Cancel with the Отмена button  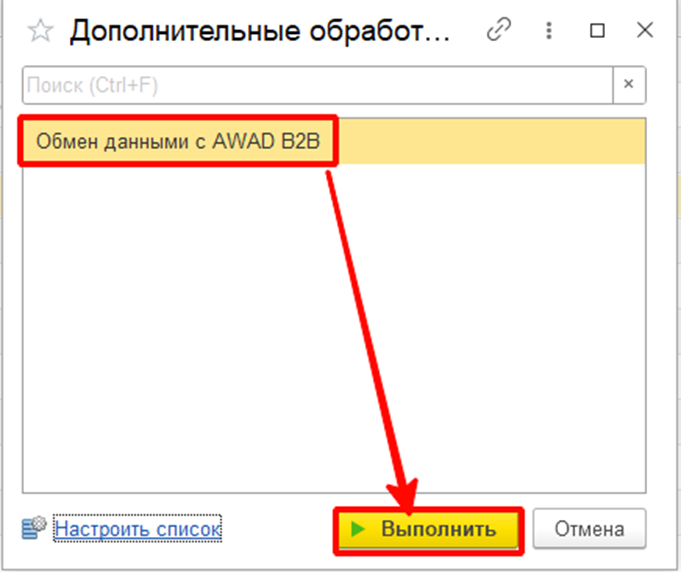[x=589, y=529]
